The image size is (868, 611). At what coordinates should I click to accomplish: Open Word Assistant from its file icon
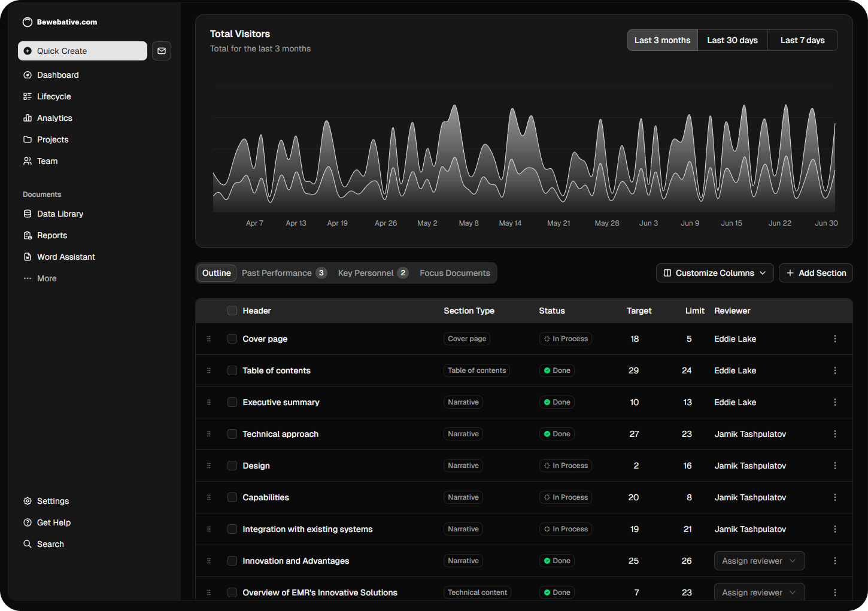click(28, 257)
